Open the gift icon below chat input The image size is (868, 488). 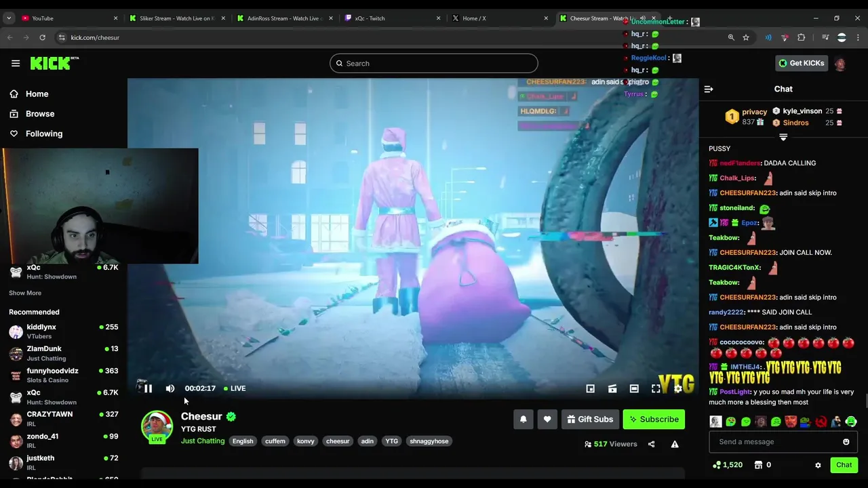click(x=758, y=465)
